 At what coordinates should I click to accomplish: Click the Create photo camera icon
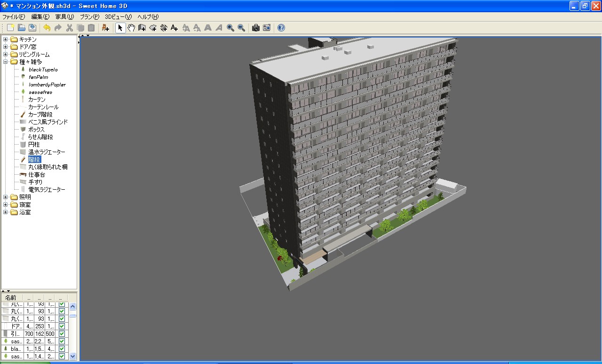256,28
